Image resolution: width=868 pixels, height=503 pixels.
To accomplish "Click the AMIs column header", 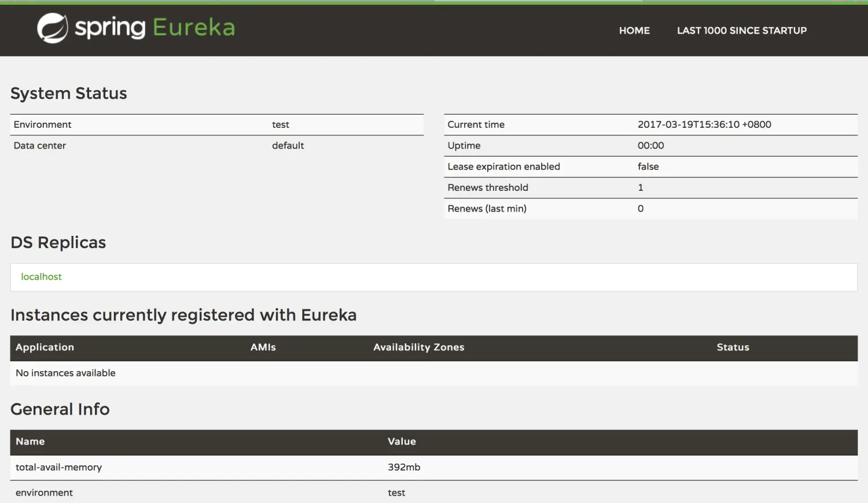I will [263, 347].
